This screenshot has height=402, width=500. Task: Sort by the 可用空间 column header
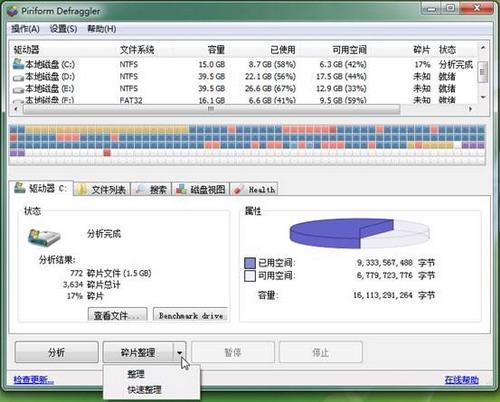tap(350, 50)
